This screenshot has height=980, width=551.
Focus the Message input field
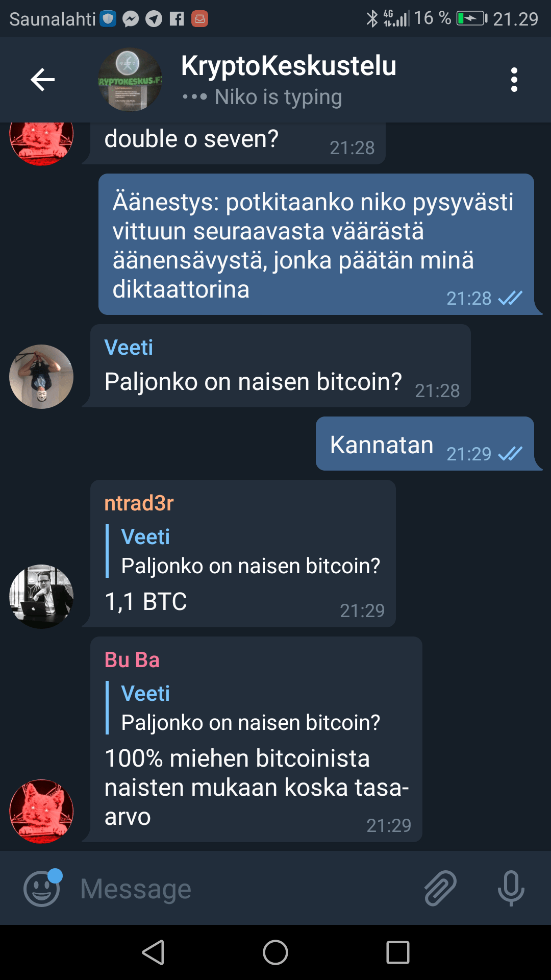point(245,889)
